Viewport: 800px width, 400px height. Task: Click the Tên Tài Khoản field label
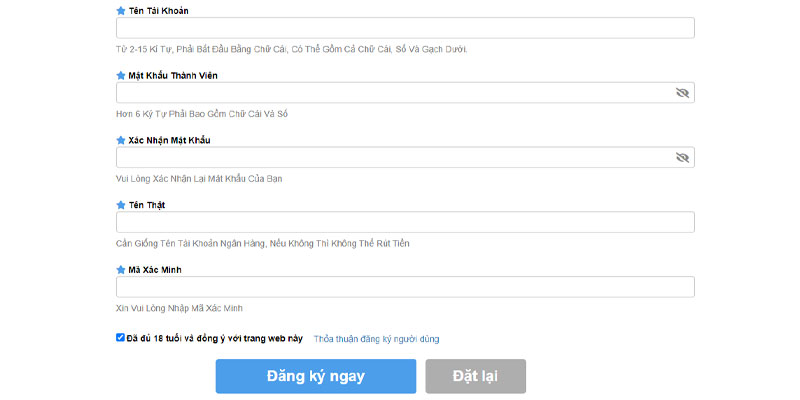pos(159,11)
